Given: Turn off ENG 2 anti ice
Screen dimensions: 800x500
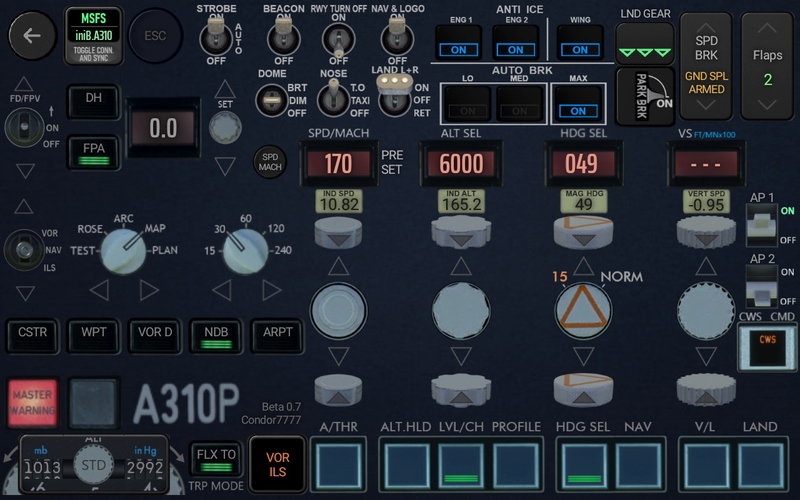Looking at the screenshot, I should pos(515,43).
